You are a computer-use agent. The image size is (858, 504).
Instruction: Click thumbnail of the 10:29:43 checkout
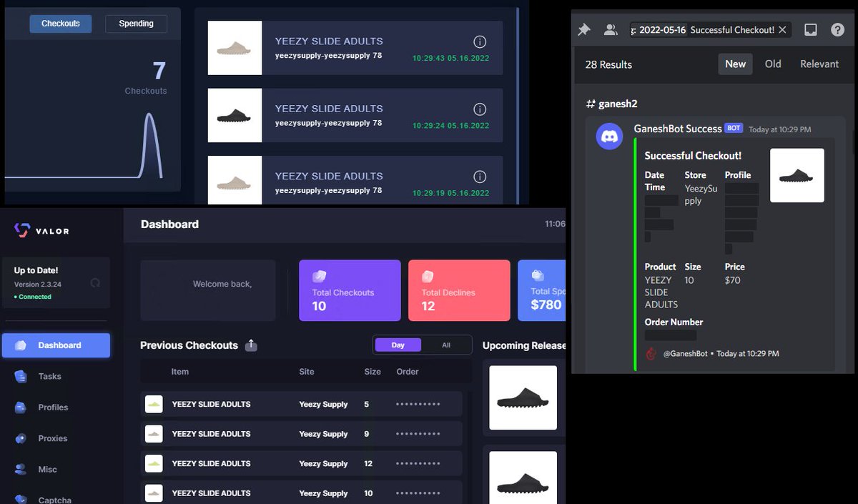235,48
